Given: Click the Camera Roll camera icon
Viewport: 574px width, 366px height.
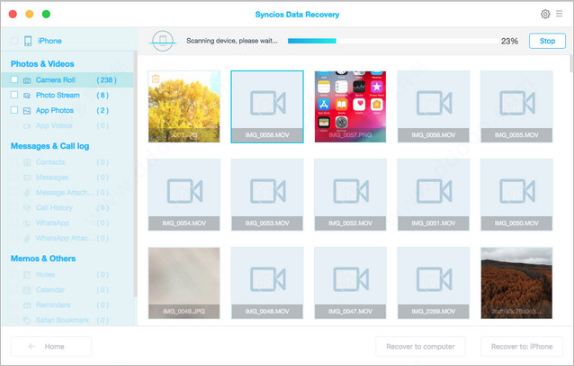Looking at the screenshot, I should click(27, 80).
